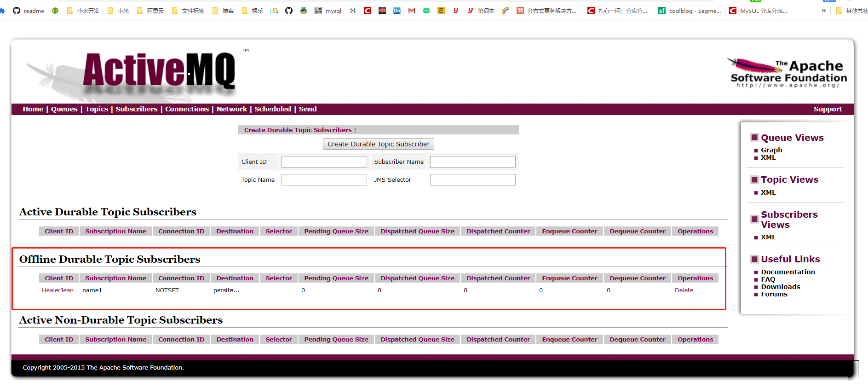Open the Topics menu item
This screenshot has height=388, width=868.
click(97, 109)
